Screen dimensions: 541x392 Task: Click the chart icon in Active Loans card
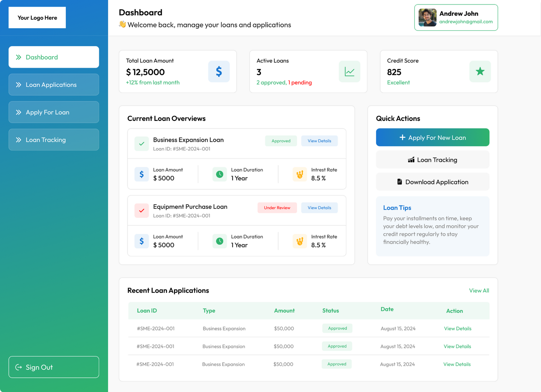[349, 72]
